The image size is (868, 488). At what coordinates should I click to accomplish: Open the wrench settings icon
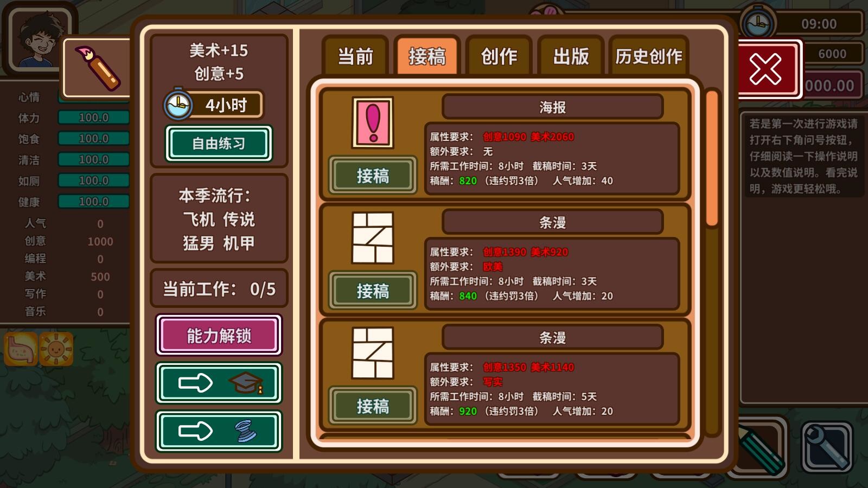(827, 447)
